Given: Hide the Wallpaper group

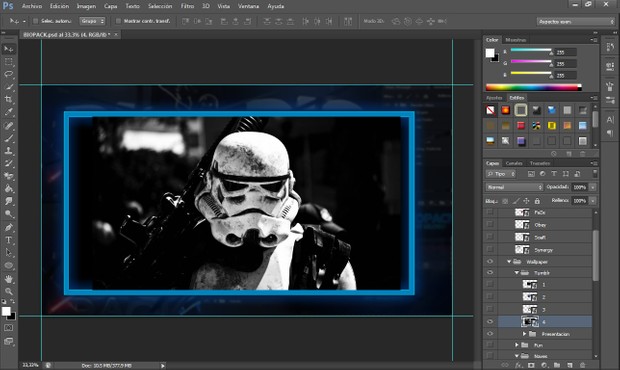Looking at the screenshot, I should pyautogui.click(x=490, y=262).
